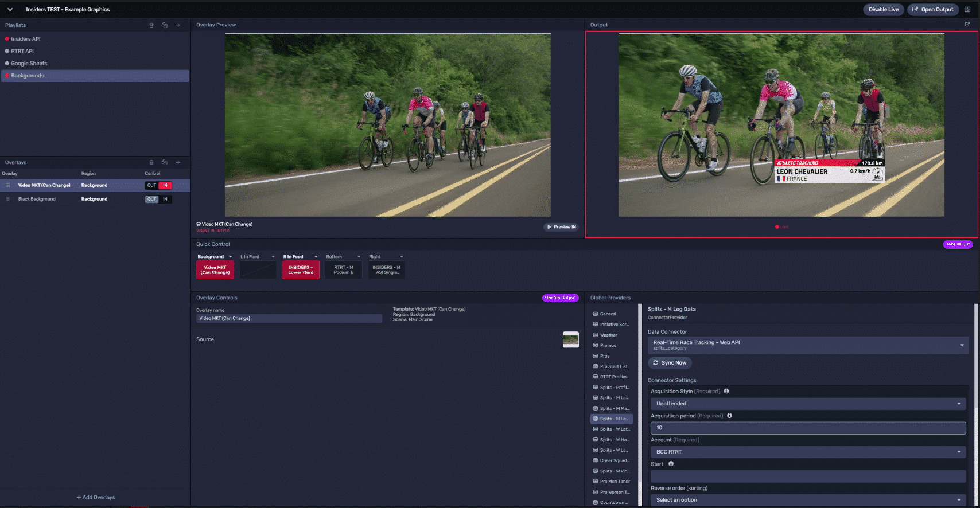
Task: Show info for Acquisition Style
Action: coord(726,391)
